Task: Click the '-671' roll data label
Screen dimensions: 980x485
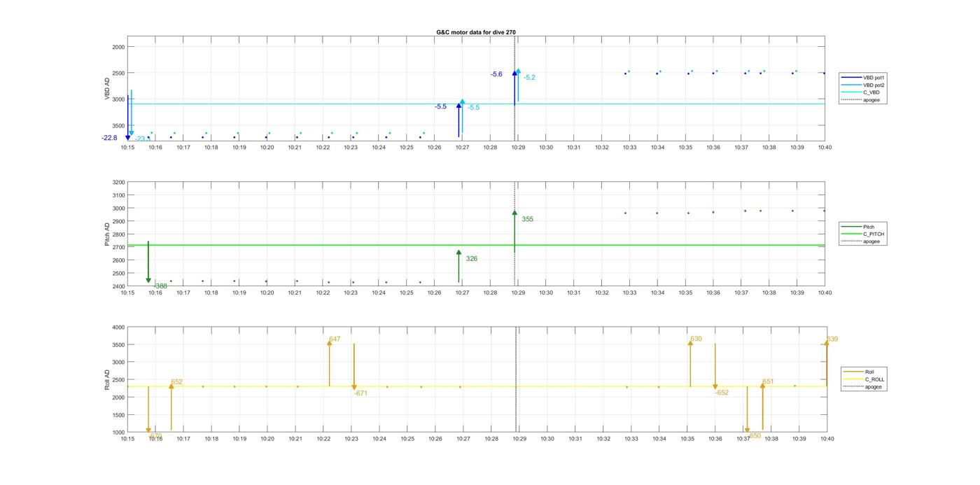Action: 360,393
